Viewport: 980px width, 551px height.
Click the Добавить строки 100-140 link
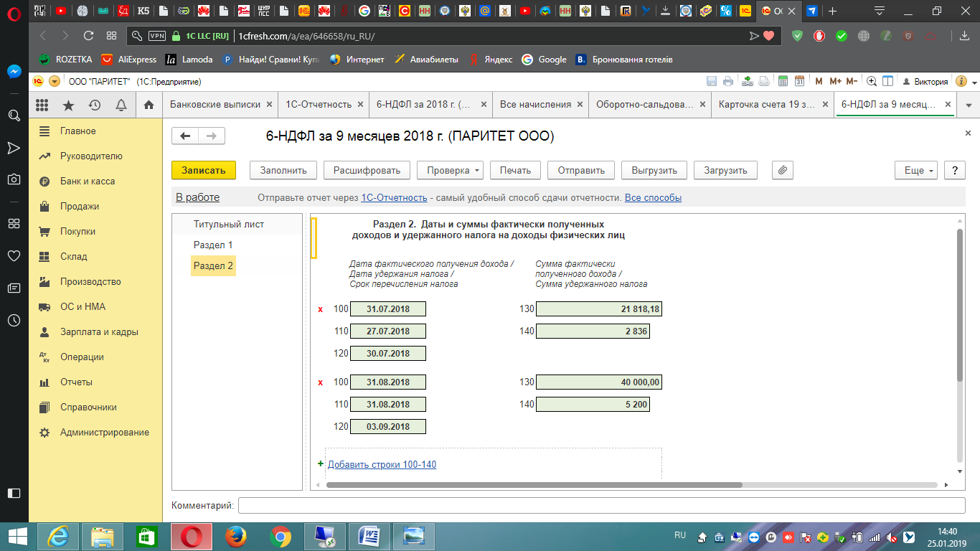[x=382, y=464]
